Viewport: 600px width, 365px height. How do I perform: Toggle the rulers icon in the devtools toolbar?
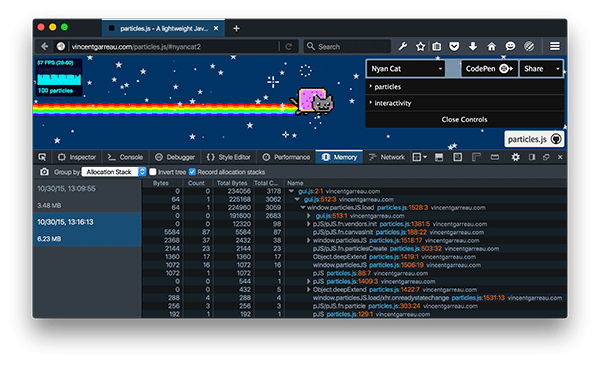click(476, 157)
